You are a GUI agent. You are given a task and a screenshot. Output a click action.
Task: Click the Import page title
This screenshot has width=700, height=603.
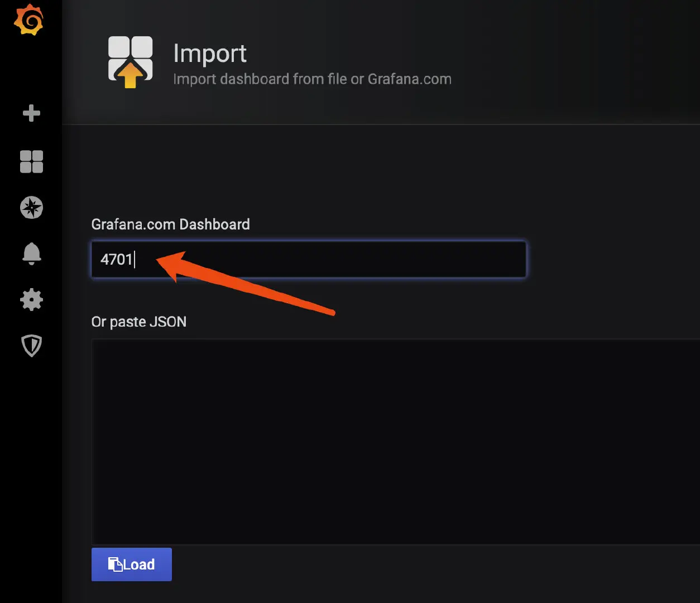click(x=210, y=54)
